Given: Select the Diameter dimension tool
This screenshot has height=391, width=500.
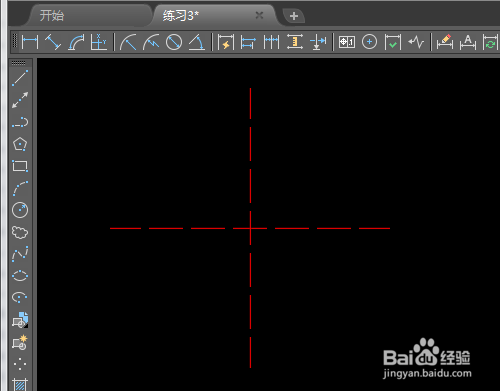Looking at the screenshot, I should [x=174, y=42].
